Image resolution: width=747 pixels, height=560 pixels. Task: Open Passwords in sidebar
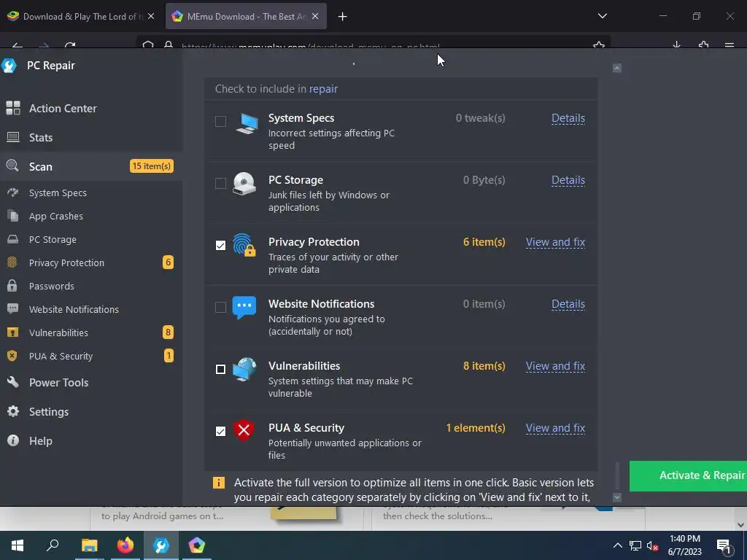coord(52,286)
